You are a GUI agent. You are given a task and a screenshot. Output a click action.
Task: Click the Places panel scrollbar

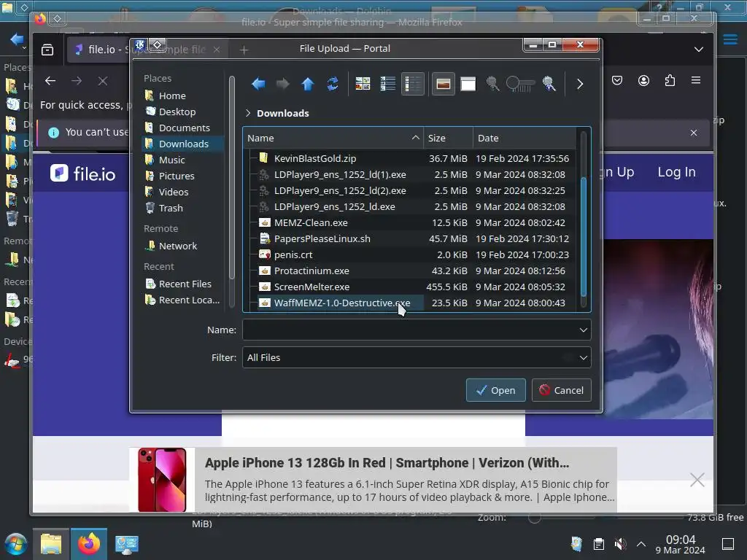232,177
